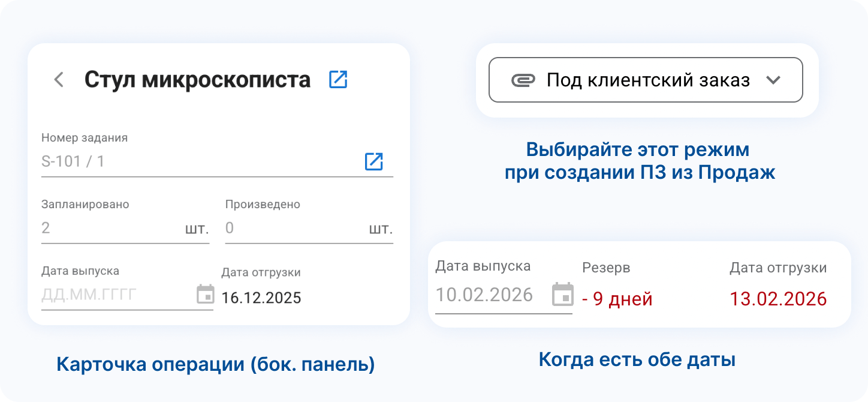Screen dimensions: 868x402
Task: Click the Когда есть обе даты caption
Action: click(637, 359)
